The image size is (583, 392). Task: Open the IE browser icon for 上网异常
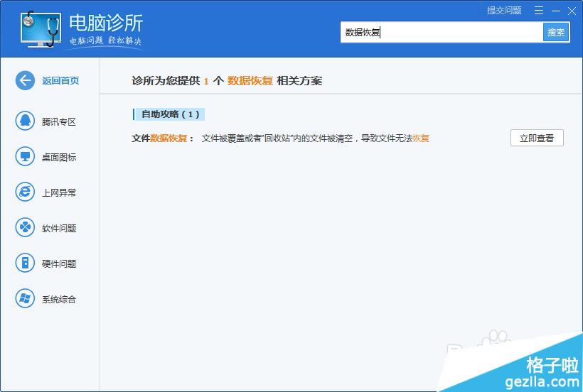(x=25, y=192)
